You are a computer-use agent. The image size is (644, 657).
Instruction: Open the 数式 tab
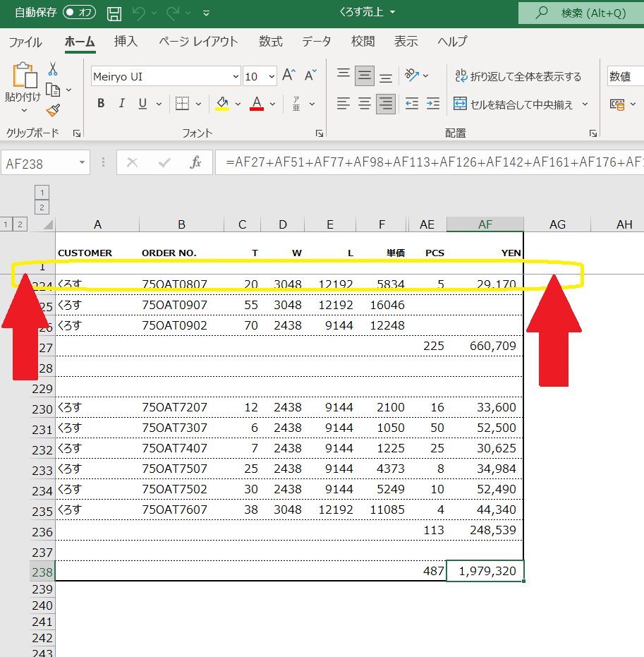click(270, 41)
